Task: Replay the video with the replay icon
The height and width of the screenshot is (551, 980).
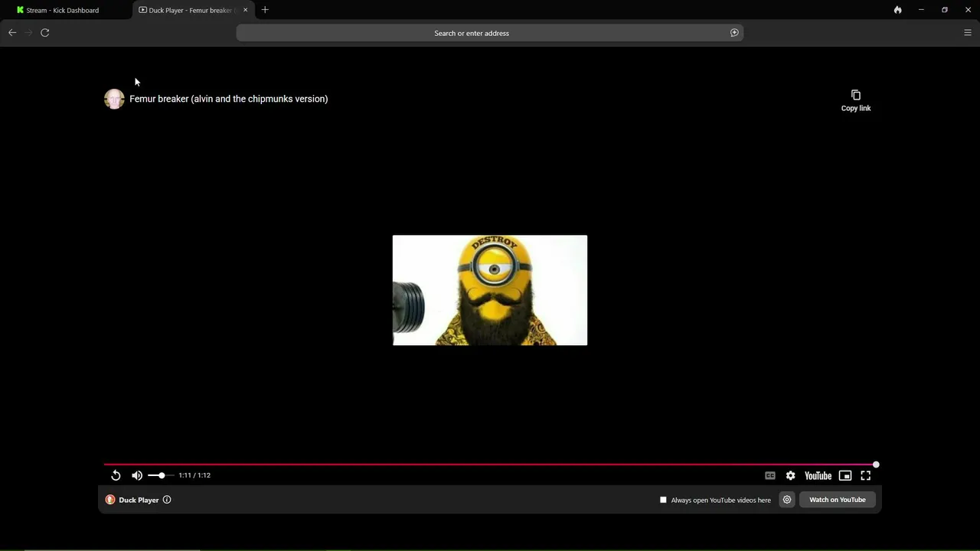Action: click(116, 475)
